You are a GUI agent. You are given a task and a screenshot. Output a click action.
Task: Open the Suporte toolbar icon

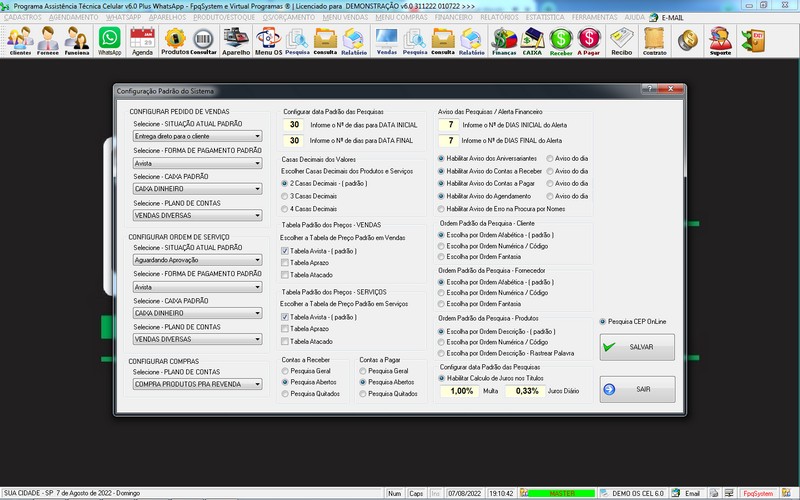pyautogui.click(x=720, y=41)
